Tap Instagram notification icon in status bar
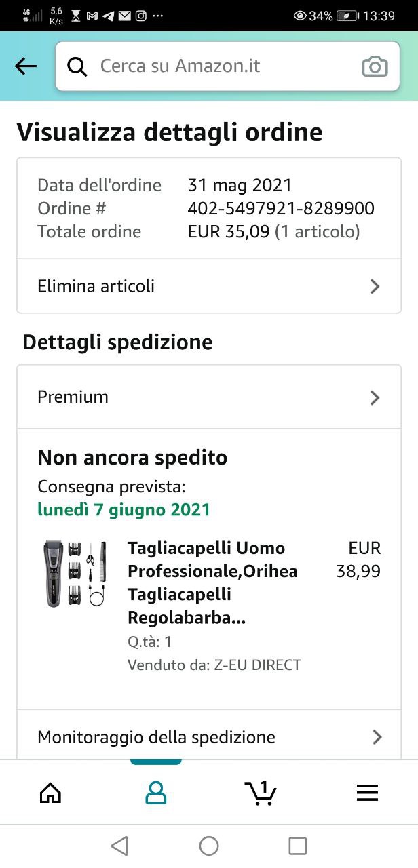 (140, 16)
